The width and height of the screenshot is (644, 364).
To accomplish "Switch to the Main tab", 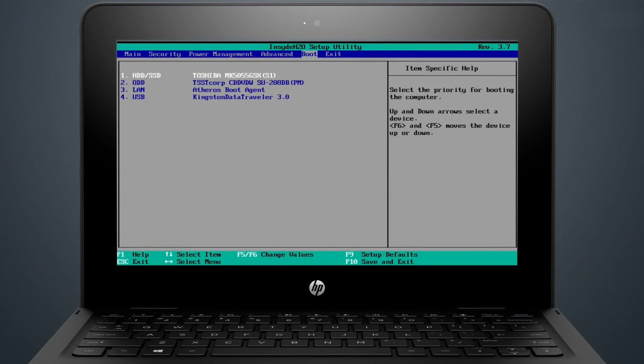I will [132, 54].
